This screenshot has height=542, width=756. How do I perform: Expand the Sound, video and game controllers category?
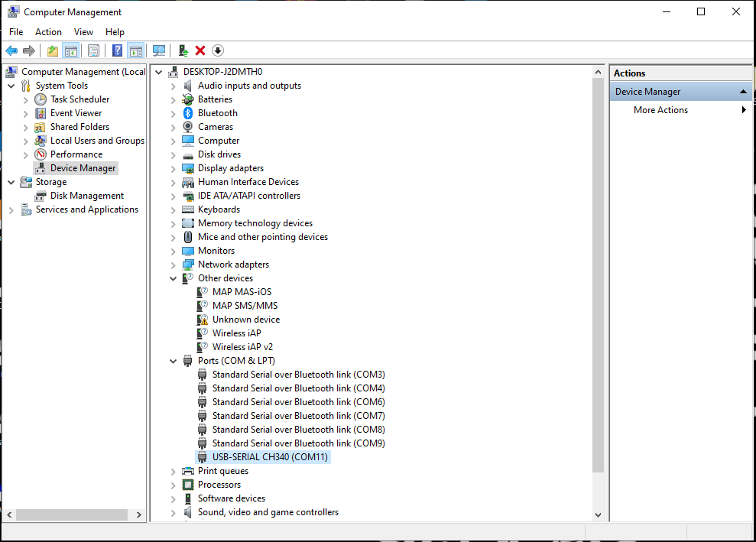[x=173, y=513]
